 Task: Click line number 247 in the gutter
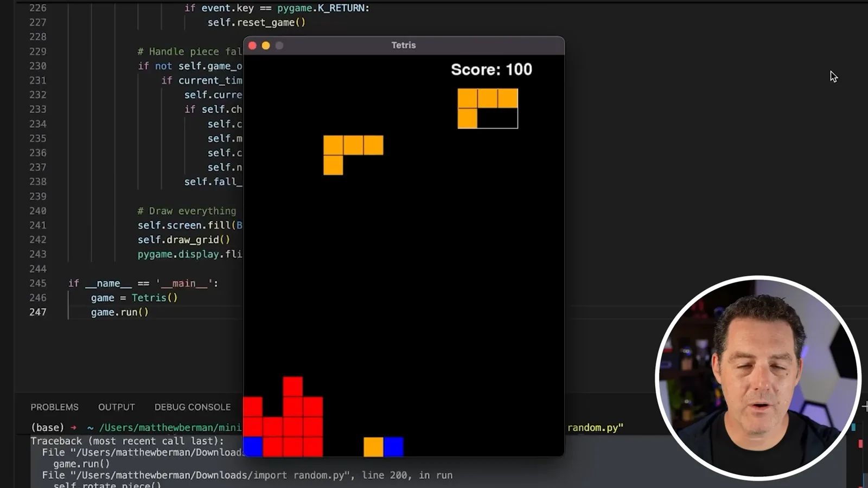[x=38, y=312]
